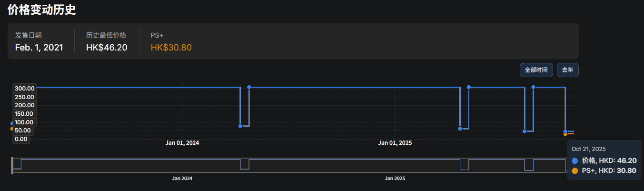This screenshot has width=644, height=191.
Task: Click the 全部时间 range button
Action: pyautogui.click(x=536, y=70)
